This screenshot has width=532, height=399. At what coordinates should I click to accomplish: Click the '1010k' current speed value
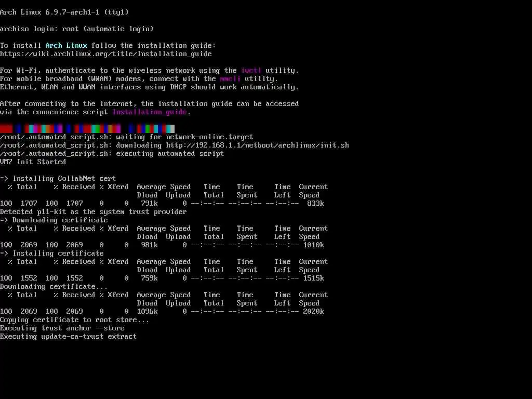tap(313, 245)
